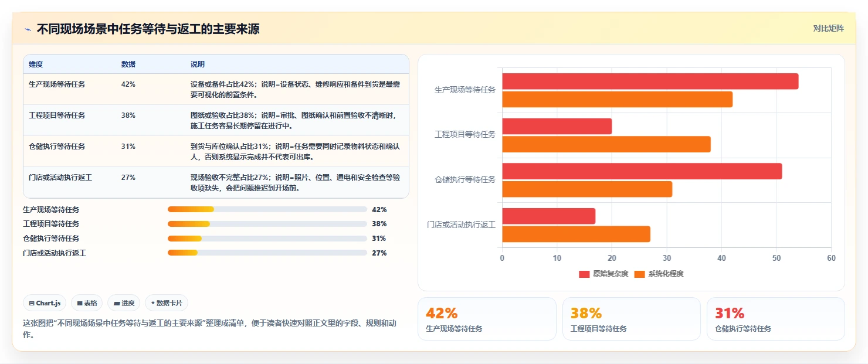Open the 42% 生产现场等待任务 data card
The height and width of the screenshot is (364, 868).
[487, 319]
